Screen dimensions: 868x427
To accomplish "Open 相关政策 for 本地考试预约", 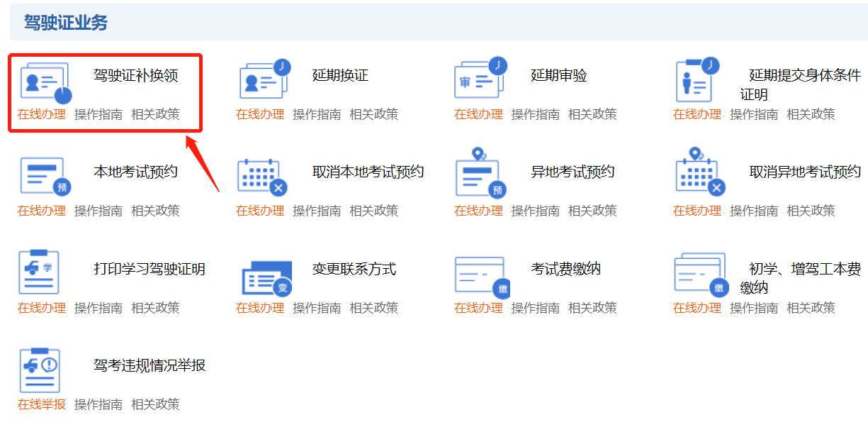I will tap(155, 211).
